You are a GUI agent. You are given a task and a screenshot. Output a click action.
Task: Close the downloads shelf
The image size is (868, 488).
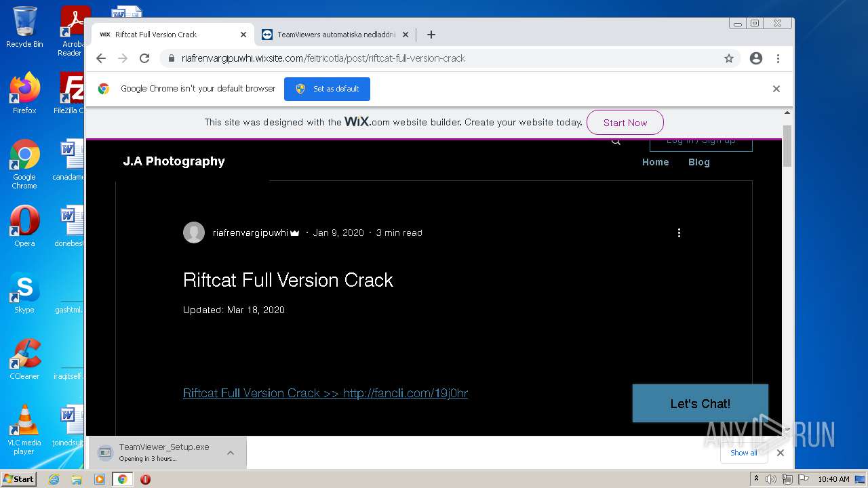[780, 453]
